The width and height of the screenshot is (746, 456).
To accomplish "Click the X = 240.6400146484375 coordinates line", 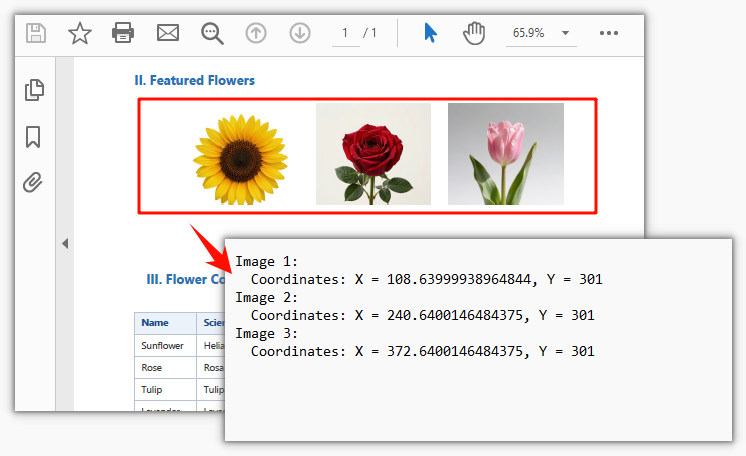I will [423, 315].
